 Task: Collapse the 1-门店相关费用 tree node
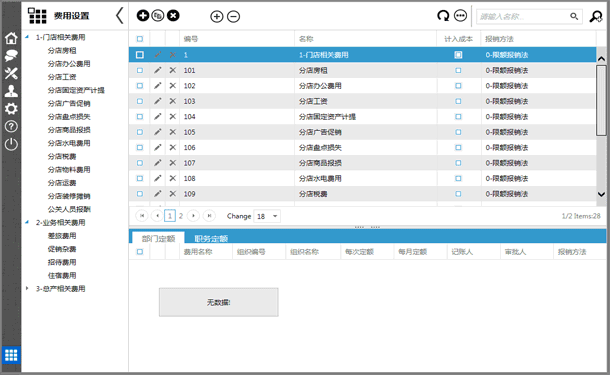(x=27, y=37)
